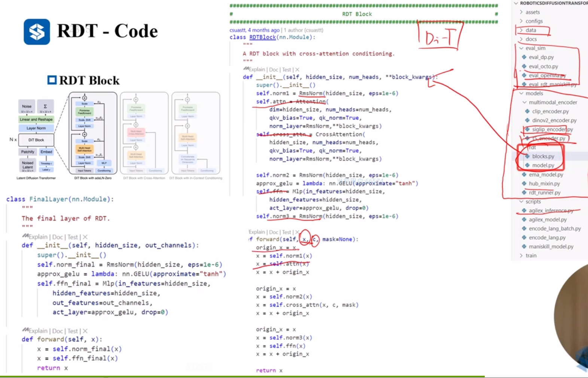
Task: Collapse the ROBOTICSDIFFUSIONTRANSFOR root folder
Action: tap(516, 3)
